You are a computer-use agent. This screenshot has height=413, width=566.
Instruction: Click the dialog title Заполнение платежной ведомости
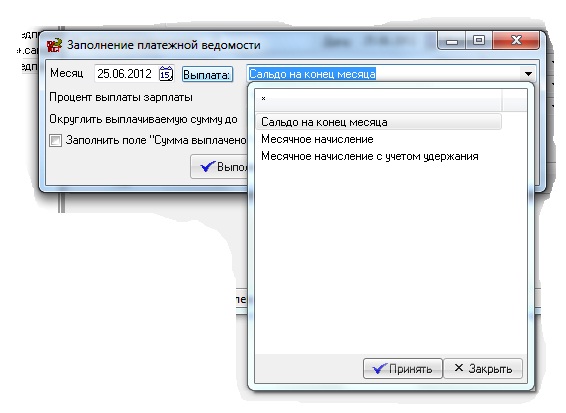(x=164, y=45)
